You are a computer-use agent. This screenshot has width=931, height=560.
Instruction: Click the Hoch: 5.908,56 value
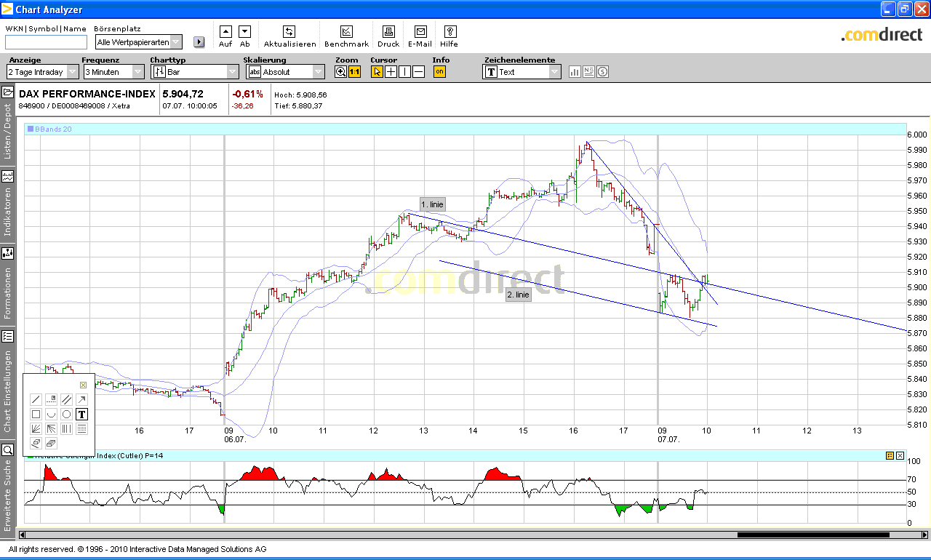(x=300, y=95)
